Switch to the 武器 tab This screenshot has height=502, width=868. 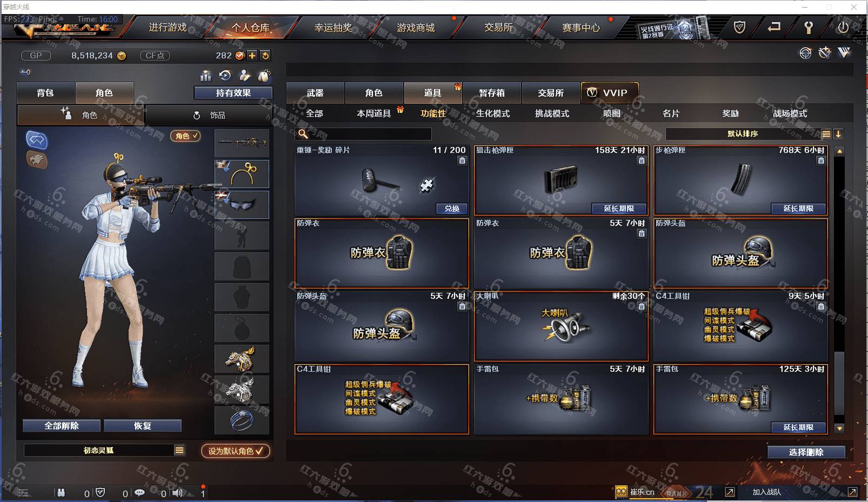point(315,93)
